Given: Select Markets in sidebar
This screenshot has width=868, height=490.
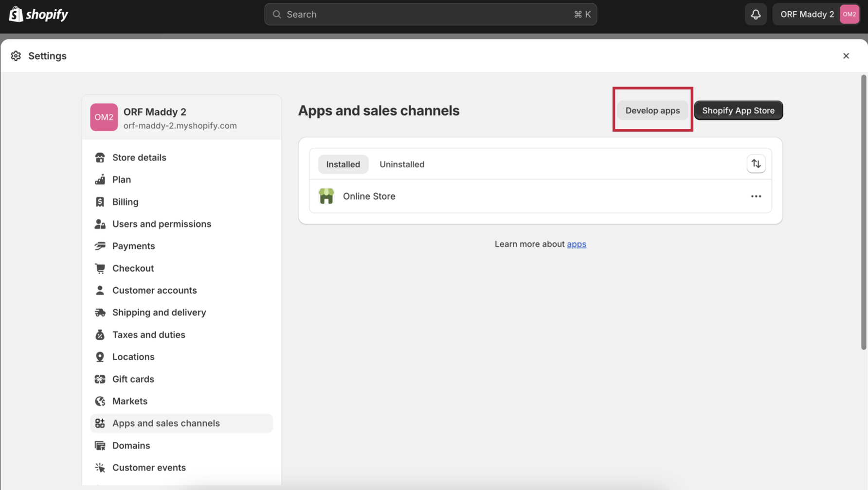Looking at the screenshot, I should pyautogui.click(x=181, y=401).
